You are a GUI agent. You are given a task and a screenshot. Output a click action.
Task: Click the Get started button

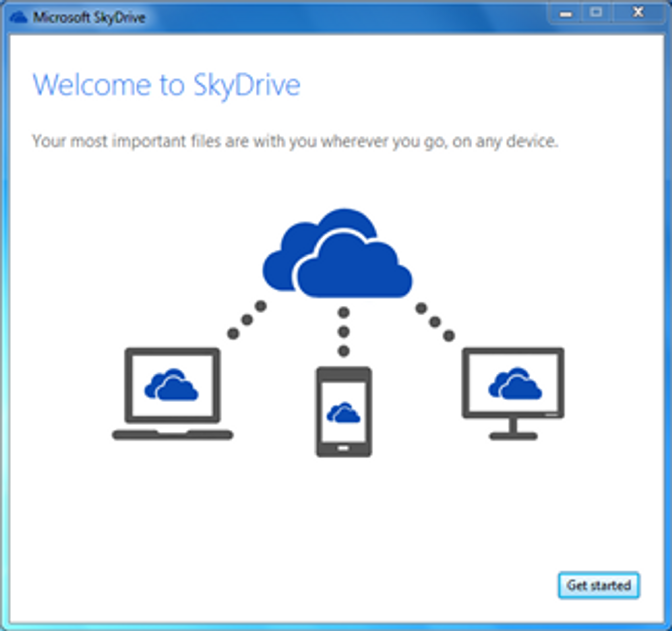(599, 585)
